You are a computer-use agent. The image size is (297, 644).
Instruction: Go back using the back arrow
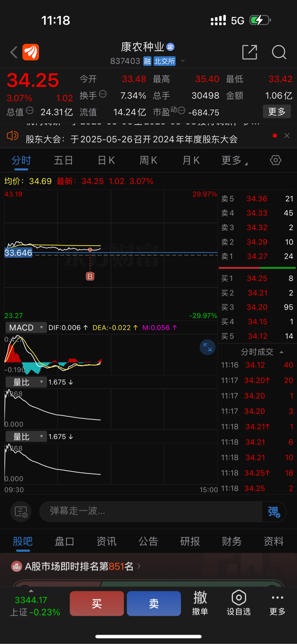(14, 52)
